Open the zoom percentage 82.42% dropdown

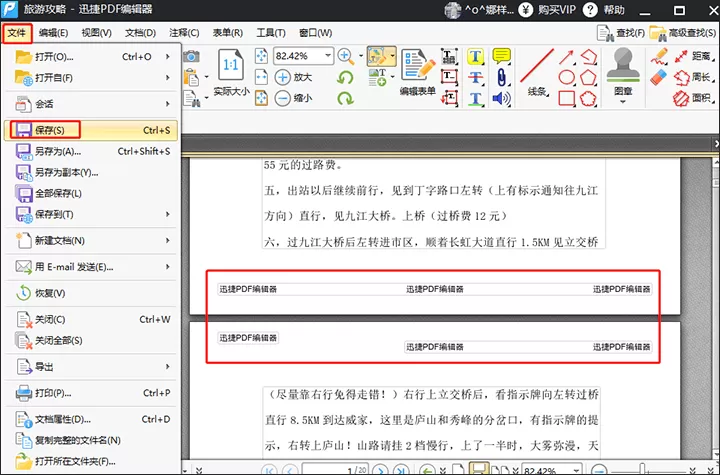(x=328, y=56)
